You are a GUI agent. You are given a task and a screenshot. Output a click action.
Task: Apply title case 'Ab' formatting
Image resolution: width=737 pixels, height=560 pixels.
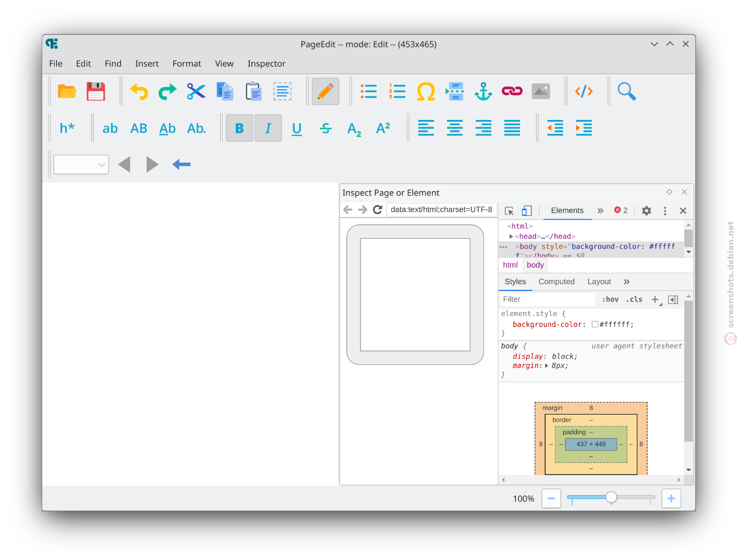click(167, 128)
